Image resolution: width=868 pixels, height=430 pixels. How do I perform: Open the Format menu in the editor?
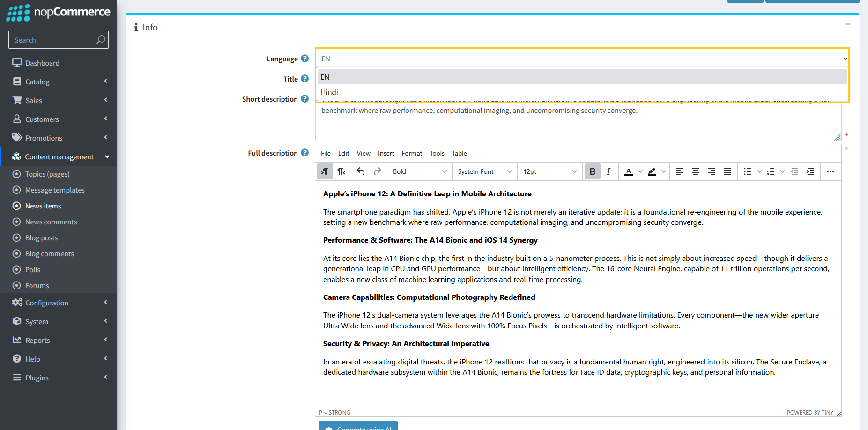[412, 153]
